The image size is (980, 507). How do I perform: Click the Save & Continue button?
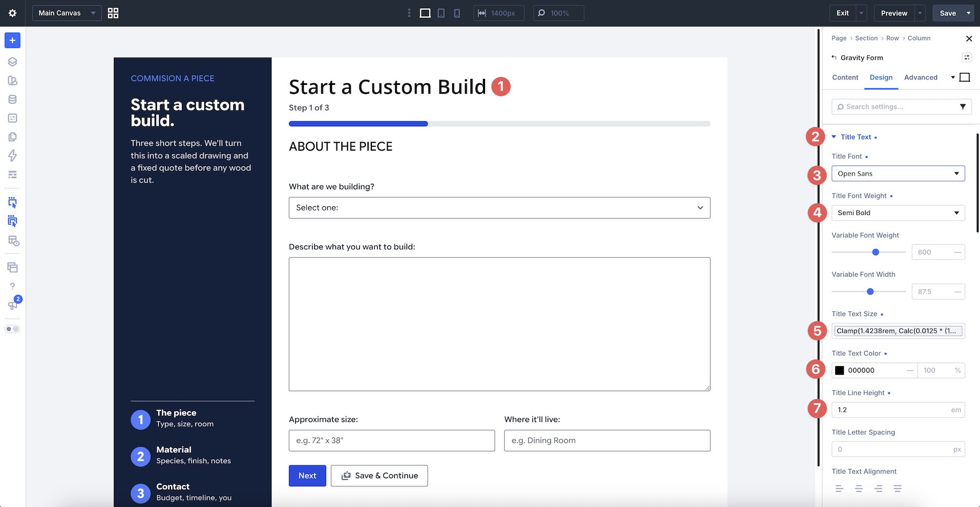(379, 475)
